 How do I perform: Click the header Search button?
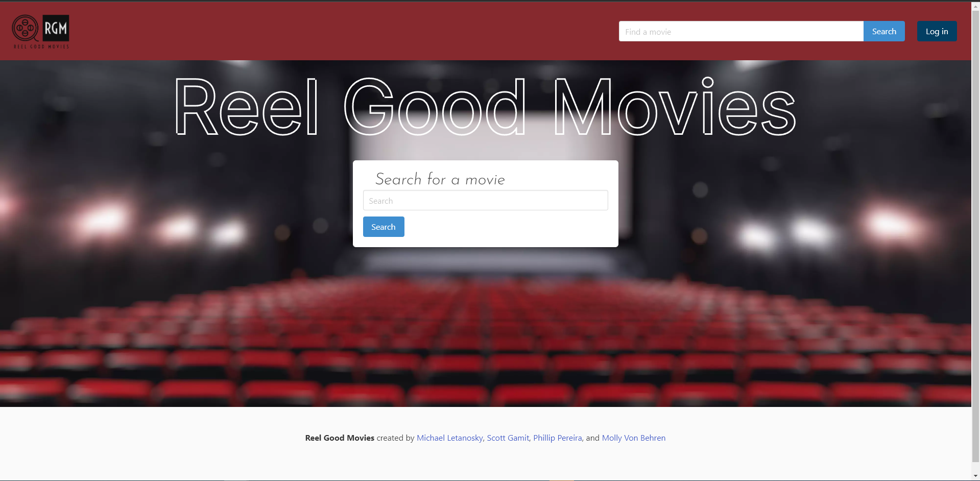click(x=884, y=31)
